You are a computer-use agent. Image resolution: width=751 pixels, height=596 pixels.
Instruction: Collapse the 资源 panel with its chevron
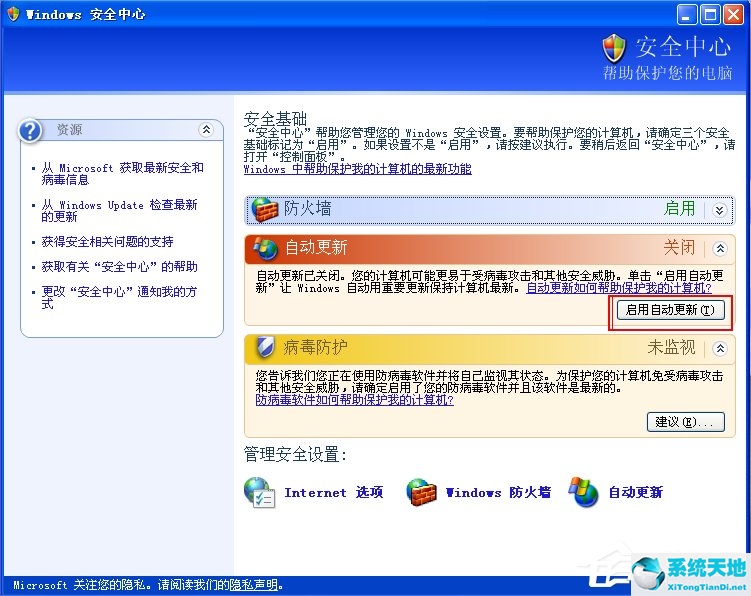[206, 129]
